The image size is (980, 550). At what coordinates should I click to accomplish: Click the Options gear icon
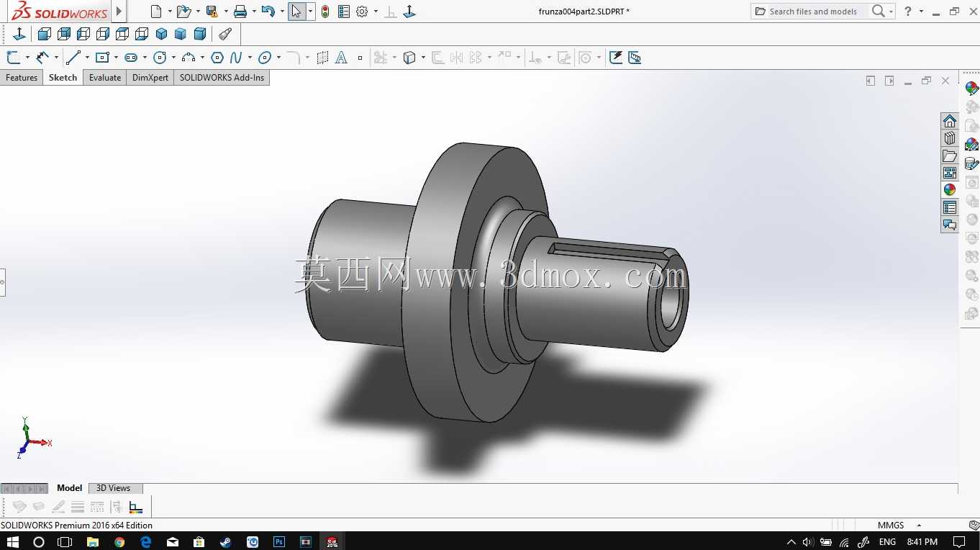362,12
